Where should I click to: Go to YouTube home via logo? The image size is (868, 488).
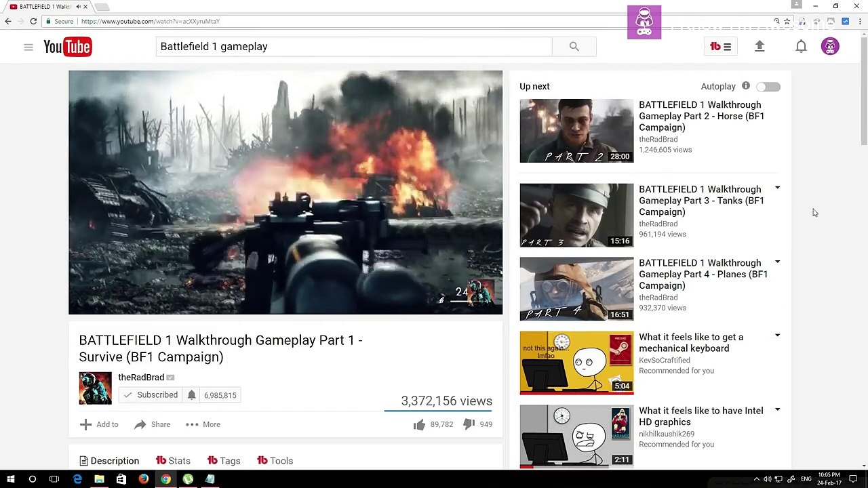pyautogui.click(x=67, y=47)
